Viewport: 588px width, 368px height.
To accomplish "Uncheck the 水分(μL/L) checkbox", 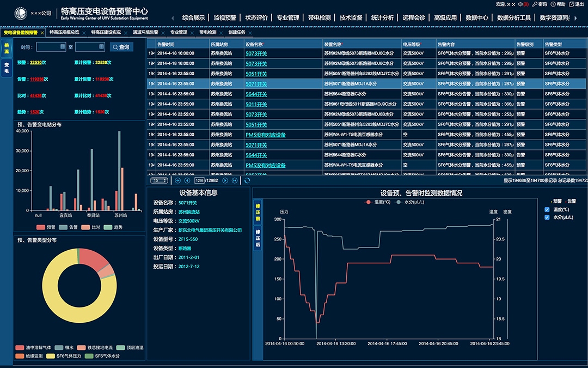I will pos(547,218).
